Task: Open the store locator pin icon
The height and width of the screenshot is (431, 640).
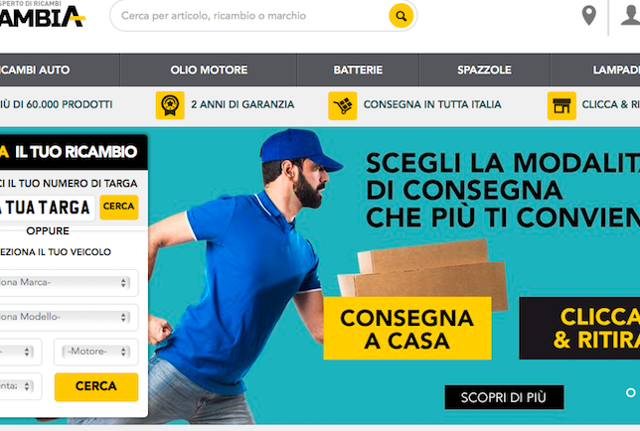Action: pos(589,16)
